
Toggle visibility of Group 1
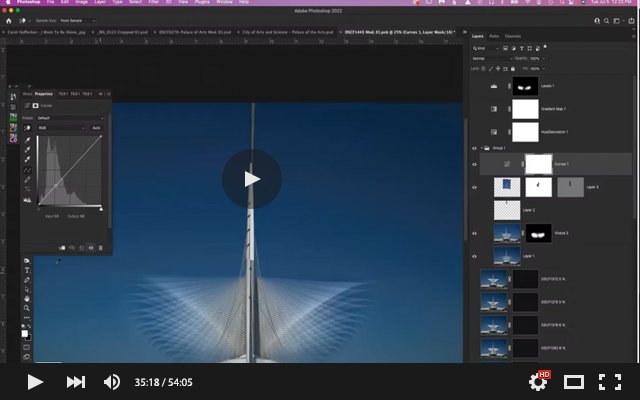(474, 148)
